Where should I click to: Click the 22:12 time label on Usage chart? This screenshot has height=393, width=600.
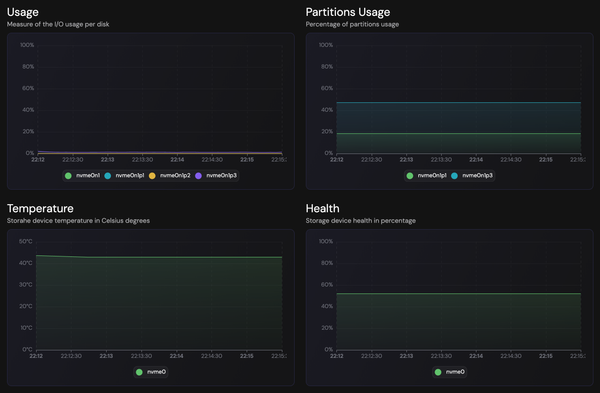pyautogui.click(x=38, y=160)
